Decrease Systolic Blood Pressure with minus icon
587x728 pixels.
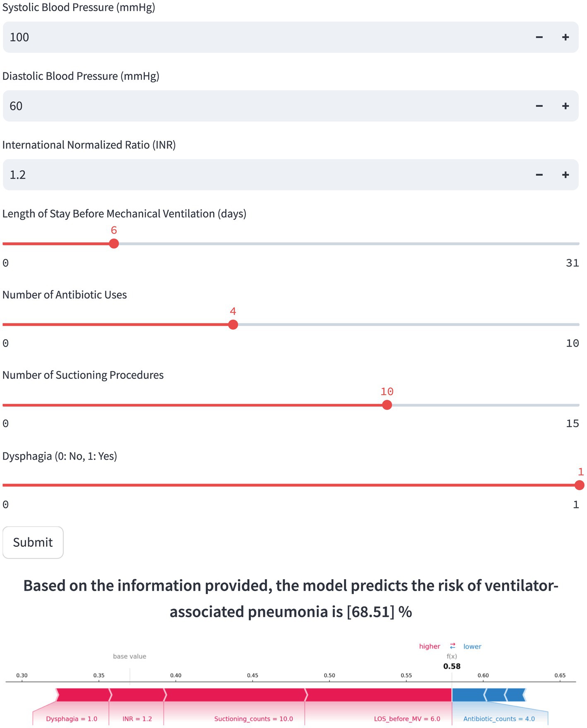[539, 37]
